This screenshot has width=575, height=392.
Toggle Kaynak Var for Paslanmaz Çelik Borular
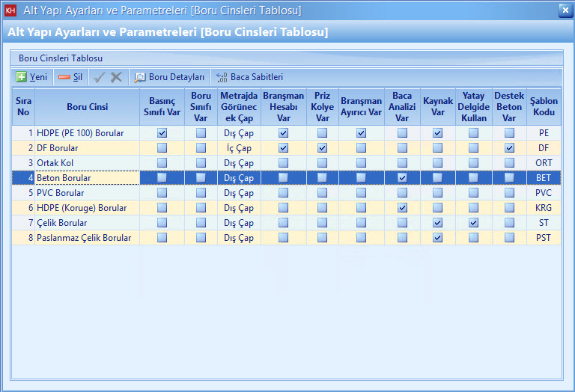point(437,238)
